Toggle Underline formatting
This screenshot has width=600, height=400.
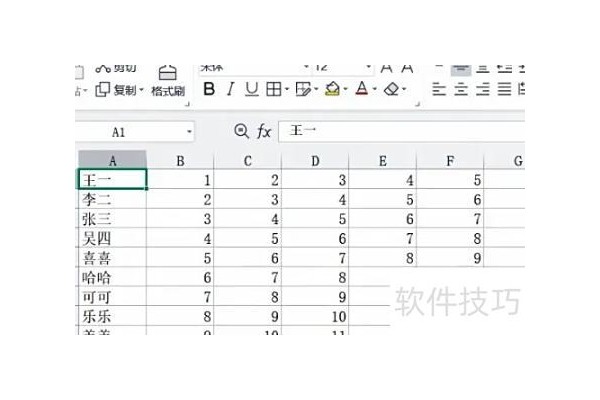pyautogui.click(x=251, y=89)
